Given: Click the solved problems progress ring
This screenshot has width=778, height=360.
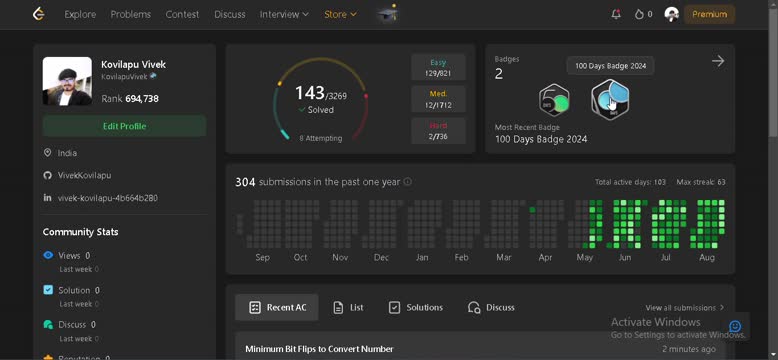Looking at the screenshot, I should tap(321, 99).
